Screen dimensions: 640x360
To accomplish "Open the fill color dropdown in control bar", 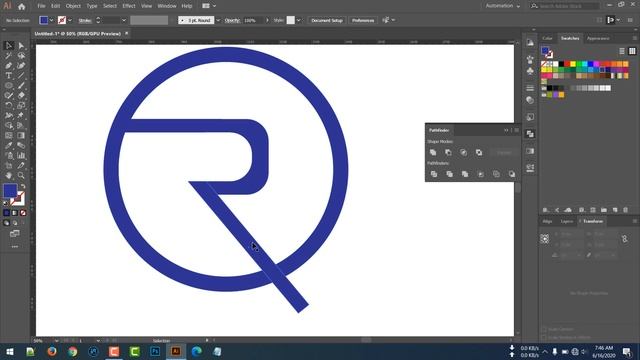I will 51,20.
